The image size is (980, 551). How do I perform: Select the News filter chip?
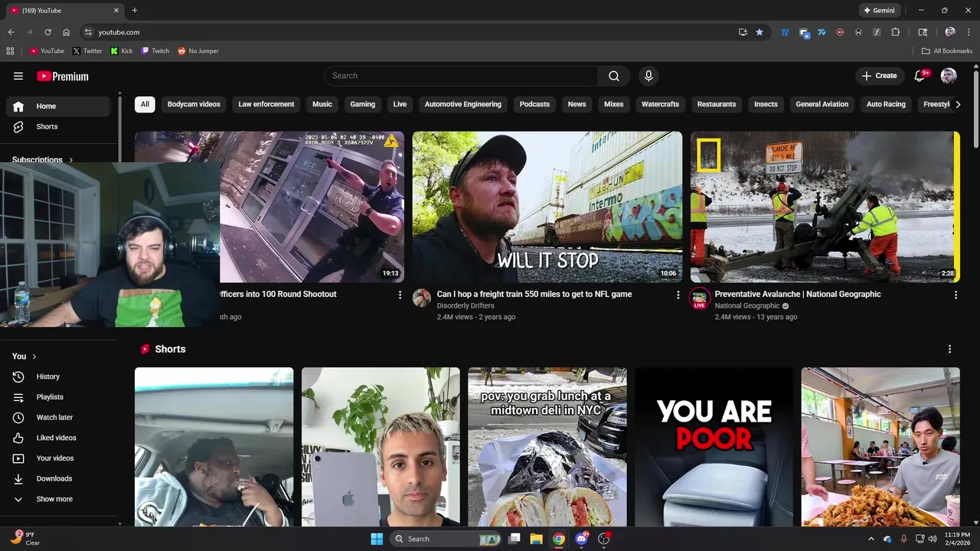pyautogui.click(x=577, y=104)
